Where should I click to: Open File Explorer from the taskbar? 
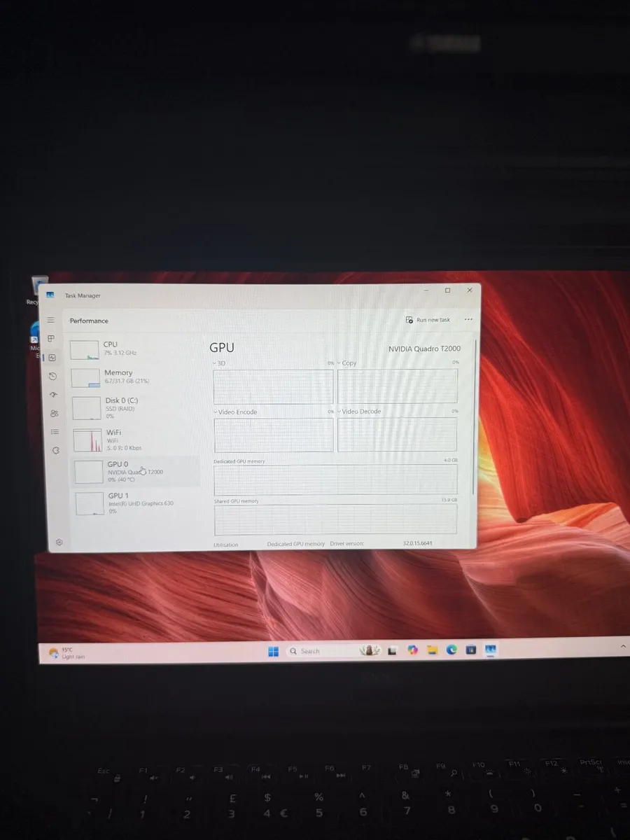tap(433, 650)
